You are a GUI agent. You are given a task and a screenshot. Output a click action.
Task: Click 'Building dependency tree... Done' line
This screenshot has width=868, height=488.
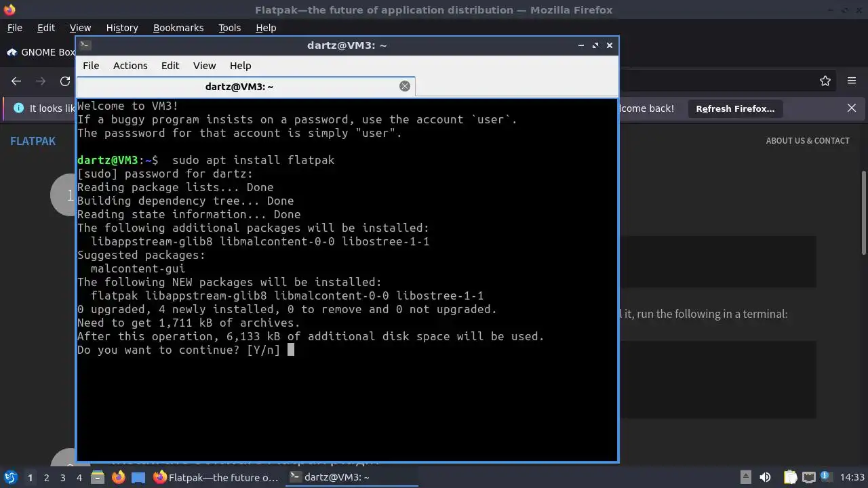185,201
